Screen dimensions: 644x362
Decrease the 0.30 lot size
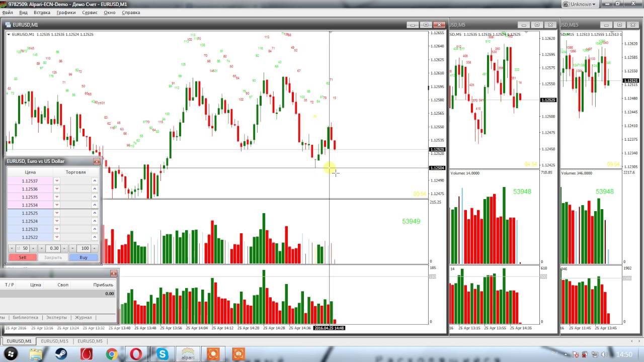pyautogui.click(x=42, y=248)
